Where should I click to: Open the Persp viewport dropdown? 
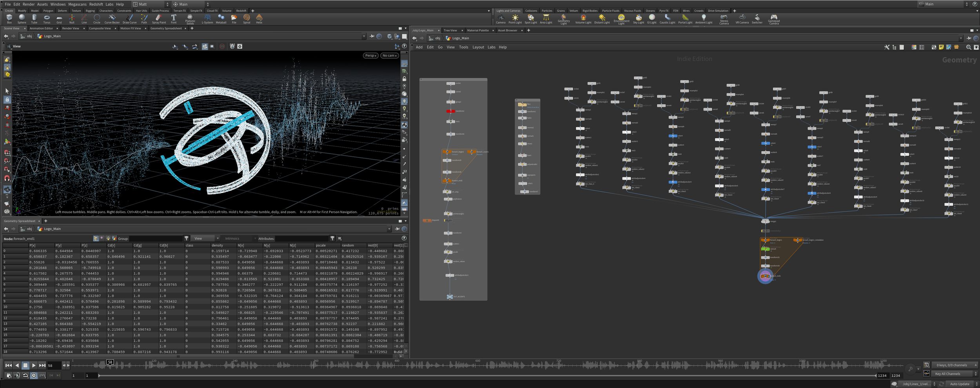[370, 56]
